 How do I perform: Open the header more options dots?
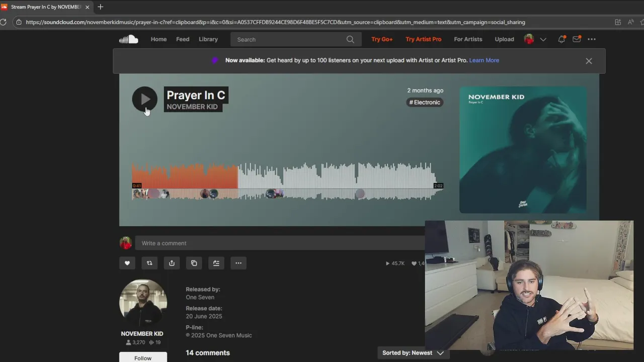pyautogui.click(x=592, y=39)
